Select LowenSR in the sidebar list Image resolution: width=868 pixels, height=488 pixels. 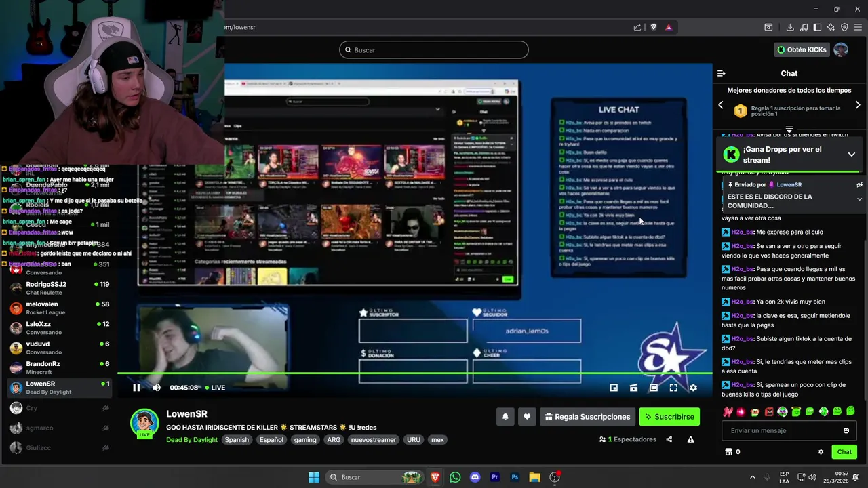(59, 388)
